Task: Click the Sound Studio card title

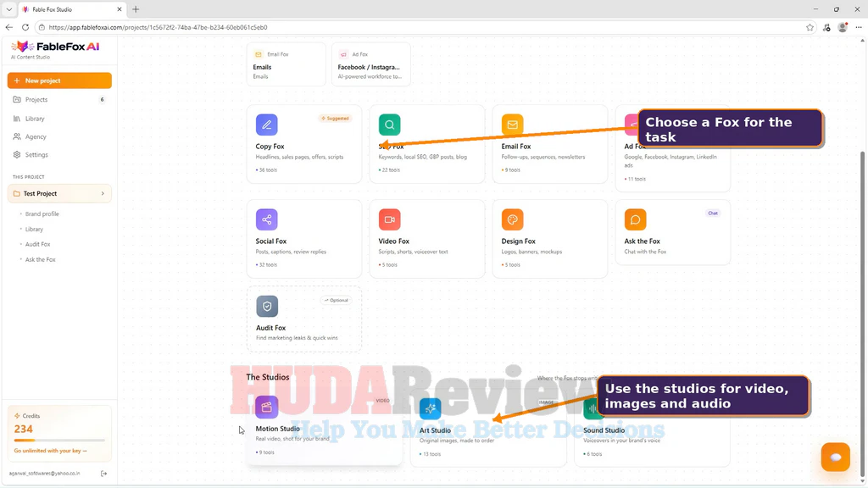Action: point(604,430)
